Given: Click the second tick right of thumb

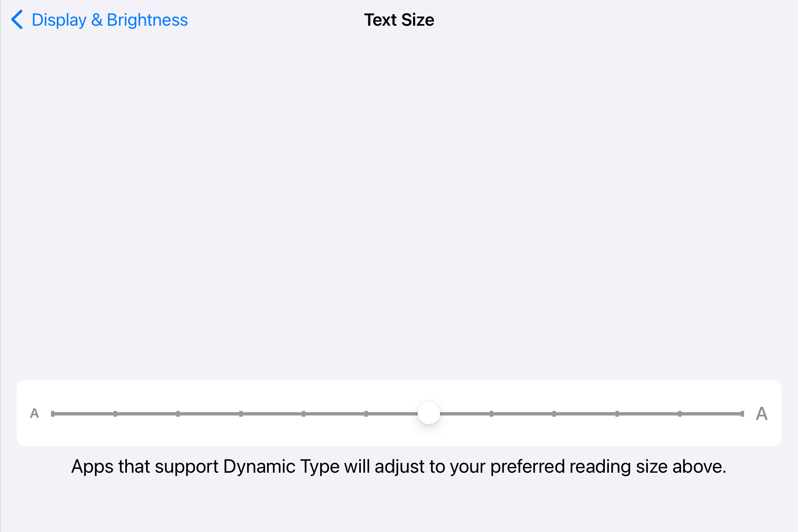Looking at the screenshot, I should [554, 414].
